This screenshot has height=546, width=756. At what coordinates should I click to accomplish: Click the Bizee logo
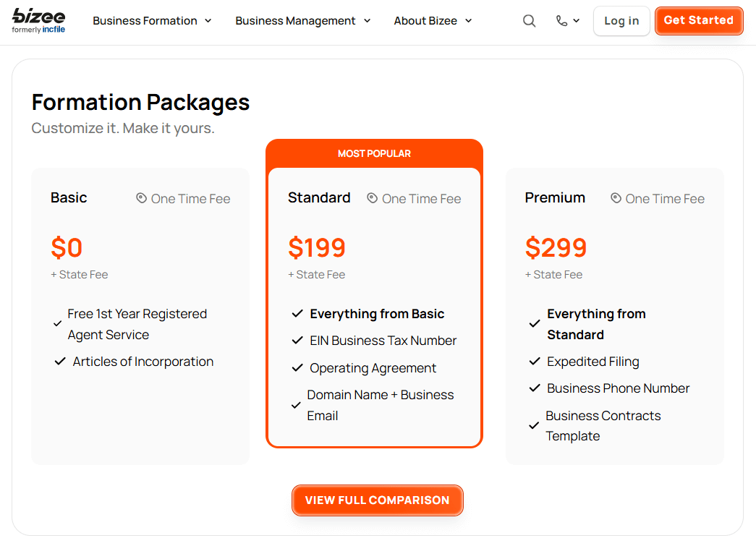38,20
